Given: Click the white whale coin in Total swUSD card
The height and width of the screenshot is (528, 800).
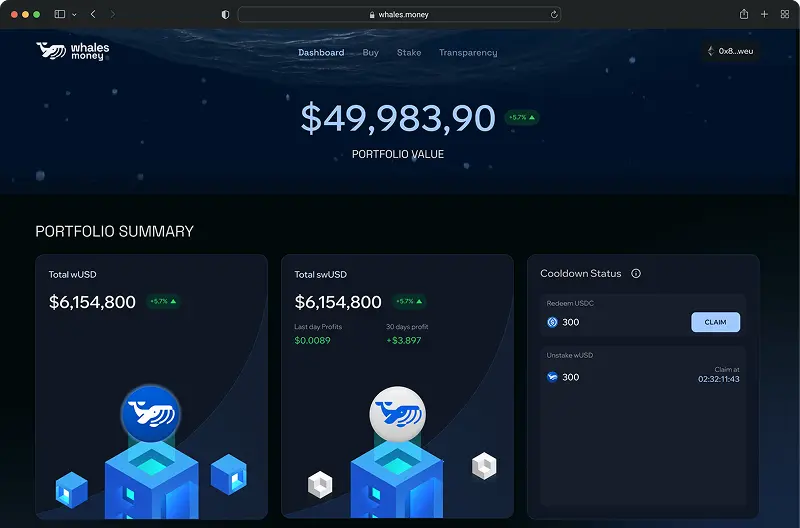Looking at the screenshot, I should pos(397,414).
